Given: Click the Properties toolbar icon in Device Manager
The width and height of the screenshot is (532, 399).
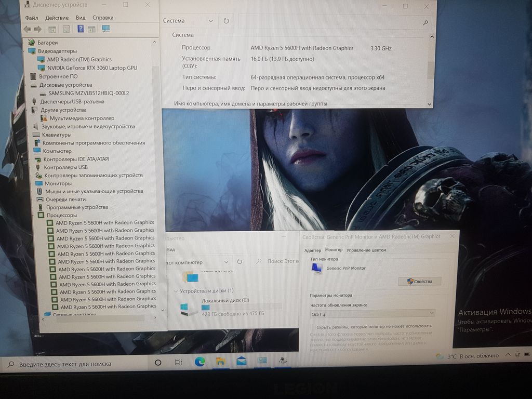Looking at the screenshot, I should tap(66, 29).
